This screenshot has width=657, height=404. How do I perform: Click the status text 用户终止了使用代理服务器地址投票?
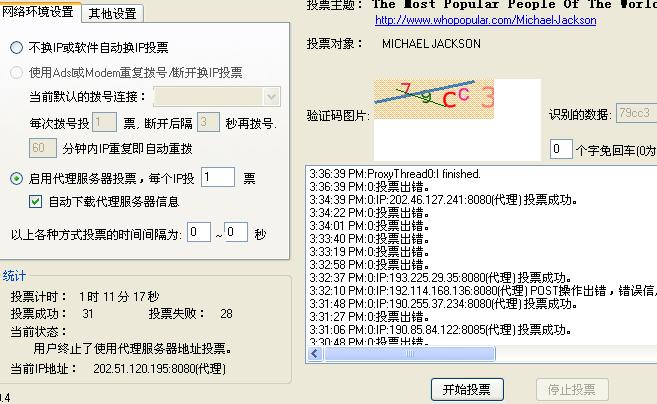(x=133, y=348)
